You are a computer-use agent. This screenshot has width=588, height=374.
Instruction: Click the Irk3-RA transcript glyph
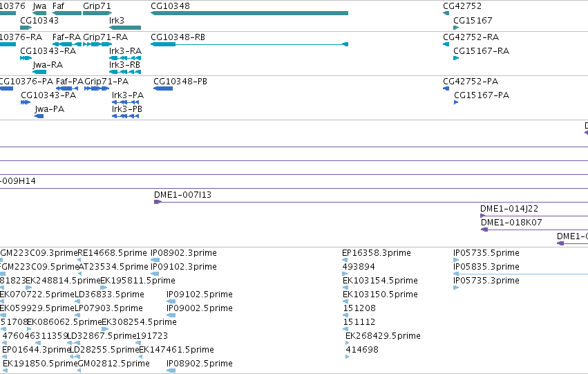125,58
